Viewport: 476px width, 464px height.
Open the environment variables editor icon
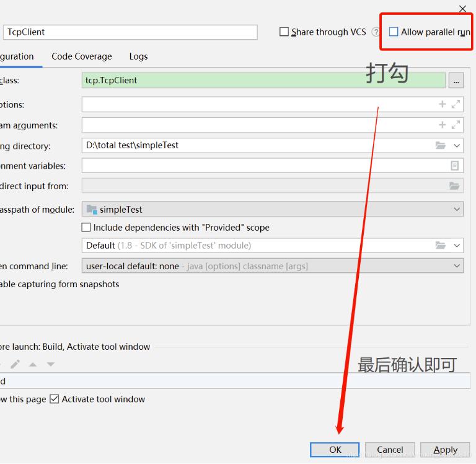454,166
